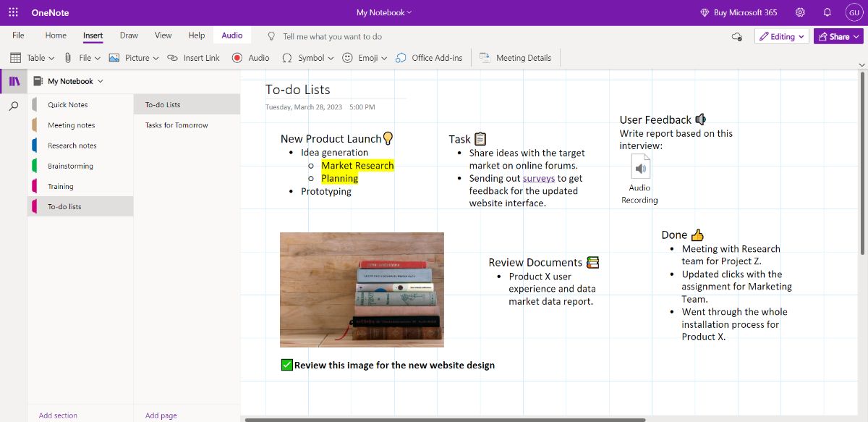This screenshot has width=868, height=422.
Task: Click the Share button
Action: (x=839, y=35)
